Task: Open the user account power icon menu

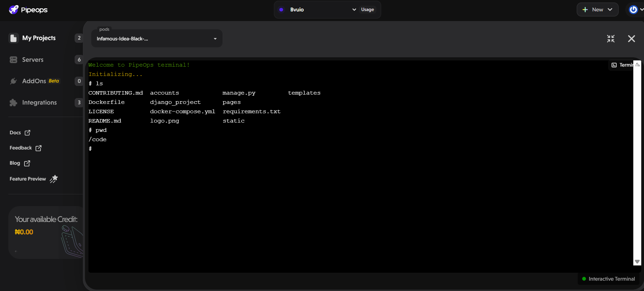Action: click(x=633, y=10)
